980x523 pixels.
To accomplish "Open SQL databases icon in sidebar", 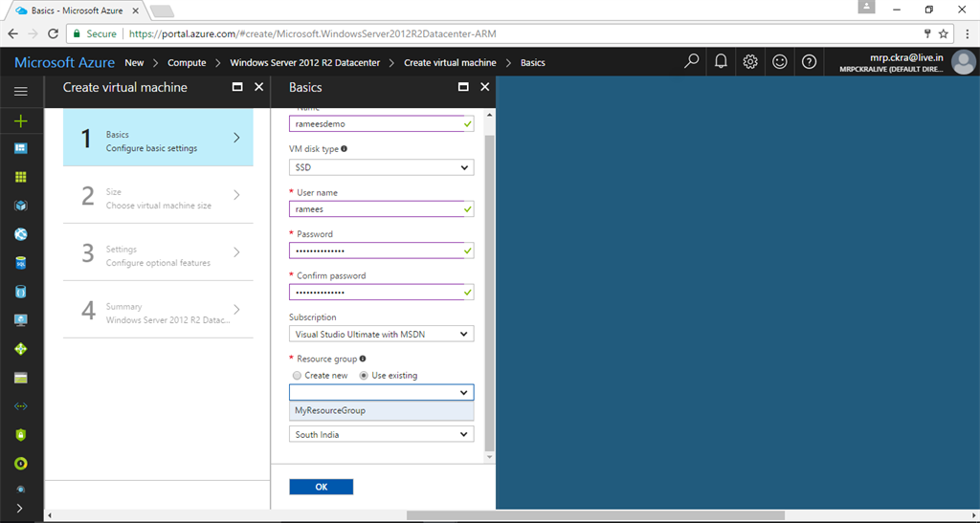I will [x=21, y=263].
